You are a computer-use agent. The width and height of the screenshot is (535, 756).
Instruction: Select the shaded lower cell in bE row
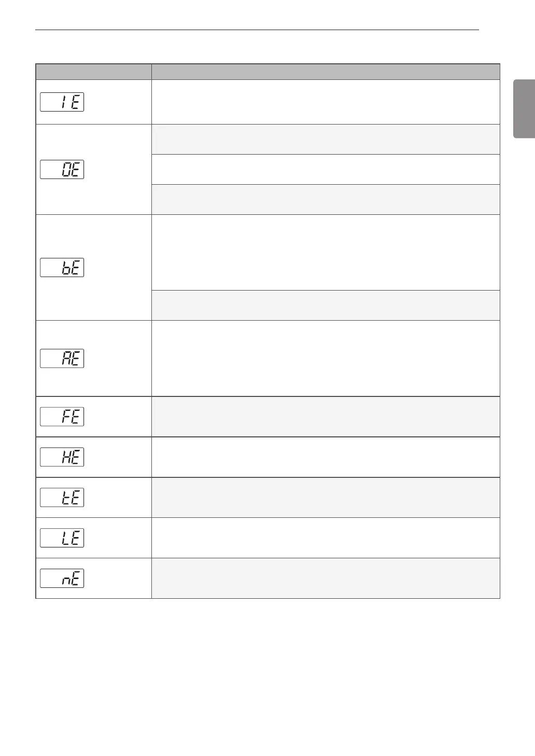(326, 305)
